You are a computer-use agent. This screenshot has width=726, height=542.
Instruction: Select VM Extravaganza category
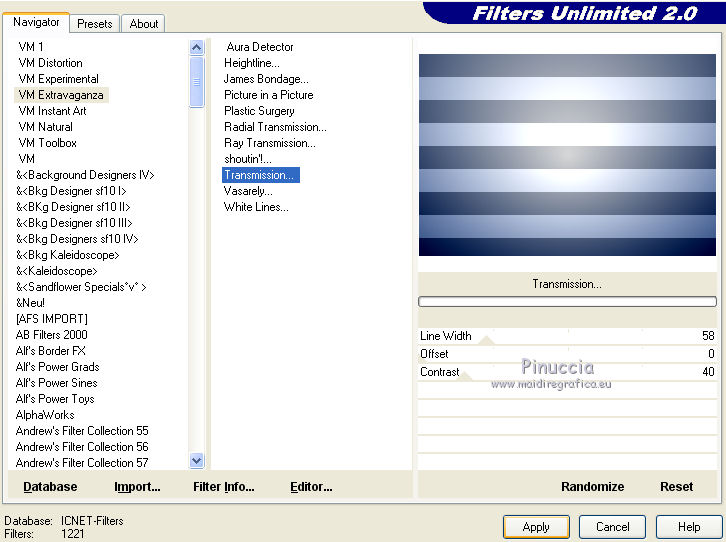61,95
